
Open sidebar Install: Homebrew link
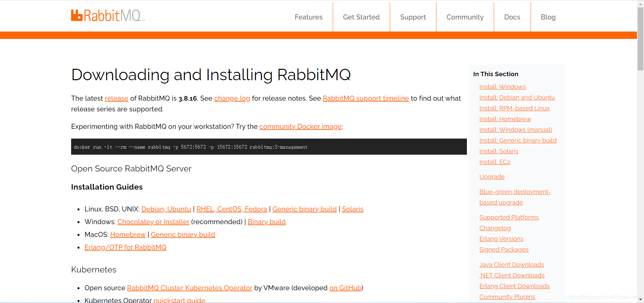505,119
